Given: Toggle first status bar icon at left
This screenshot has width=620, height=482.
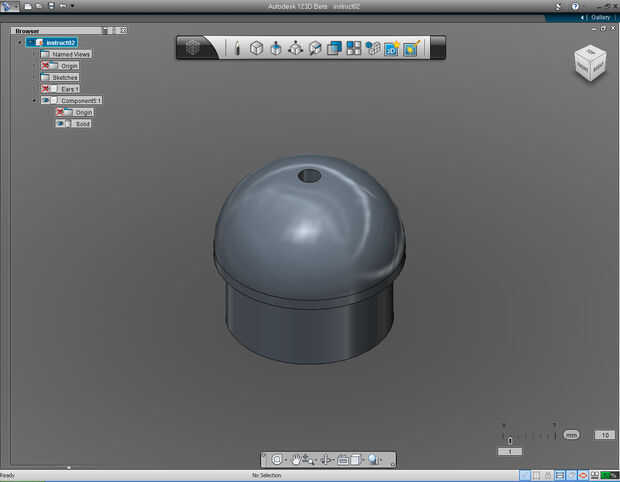Looking at the screenshot, I should pos(524,475).
